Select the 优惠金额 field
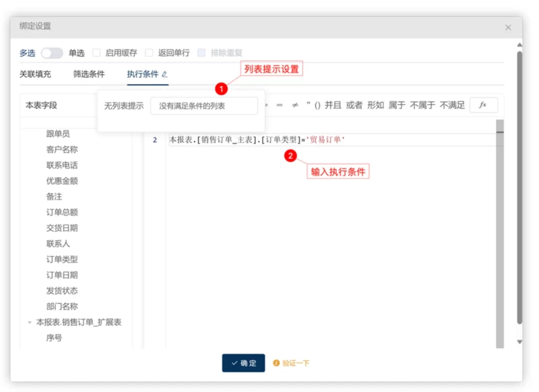Viewport: 539px width, 392px height. tap(62, 180)
